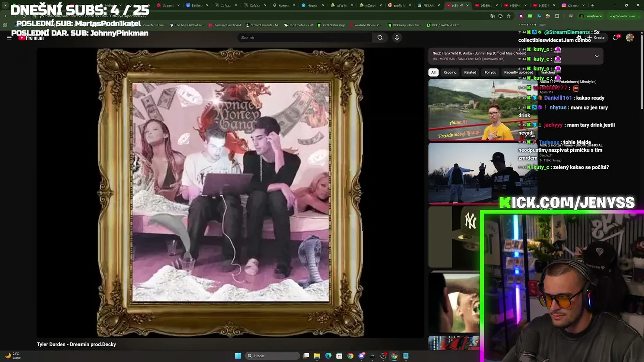Click into the YouTube Search field
This screenshot has height=362, width=644.
pyautogui.click(x=305, y=38)
